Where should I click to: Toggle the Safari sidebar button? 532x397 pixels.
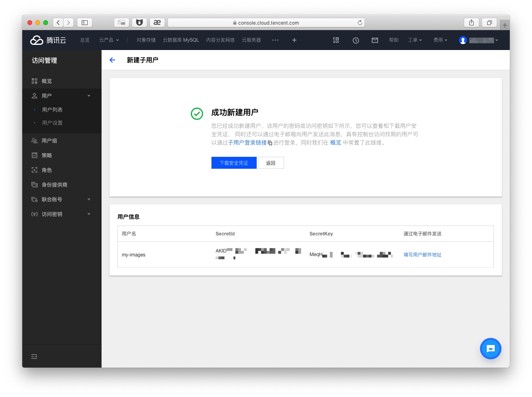pos(85,23)
